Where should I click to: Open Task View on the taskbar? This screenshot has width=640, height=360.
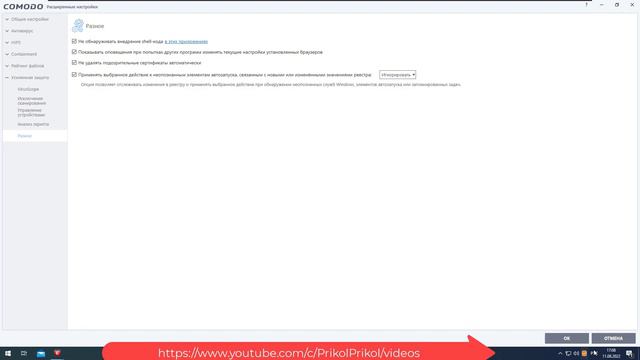click(24, 353)
